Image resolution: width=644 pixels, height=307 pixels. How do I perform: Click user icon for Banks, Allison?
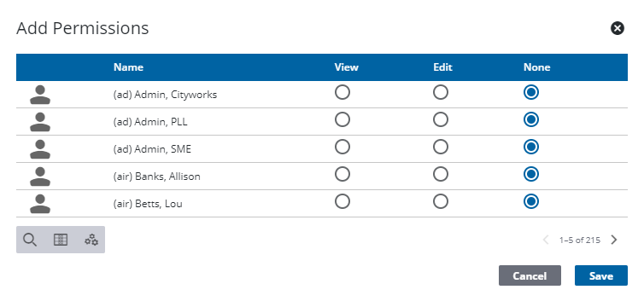[40, 177]
